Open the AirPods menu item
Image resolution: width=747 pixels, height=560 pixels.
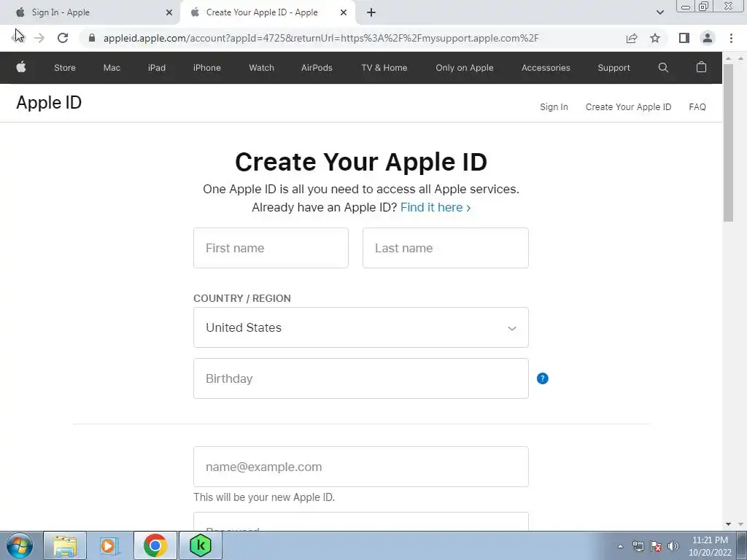tap(317, 68)
